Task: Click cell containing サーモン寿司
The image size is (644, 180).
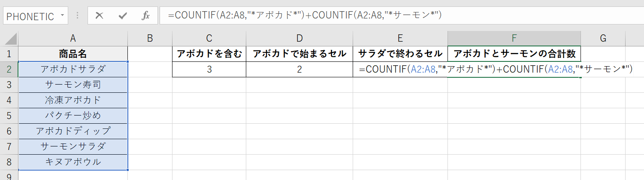Action: tap(73, 85)
